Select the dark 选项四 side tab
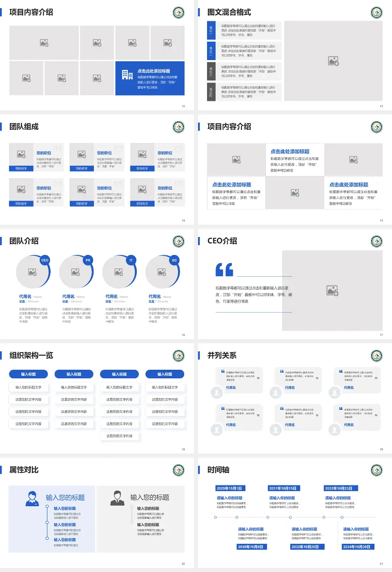The image size is (392, 572). coord(211,92)
